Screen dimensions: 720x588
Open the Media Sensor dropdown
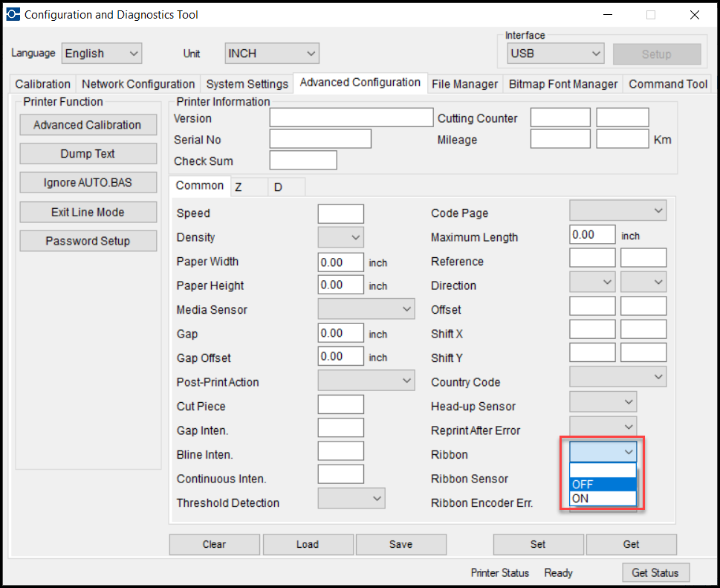(x=366, y=309)
